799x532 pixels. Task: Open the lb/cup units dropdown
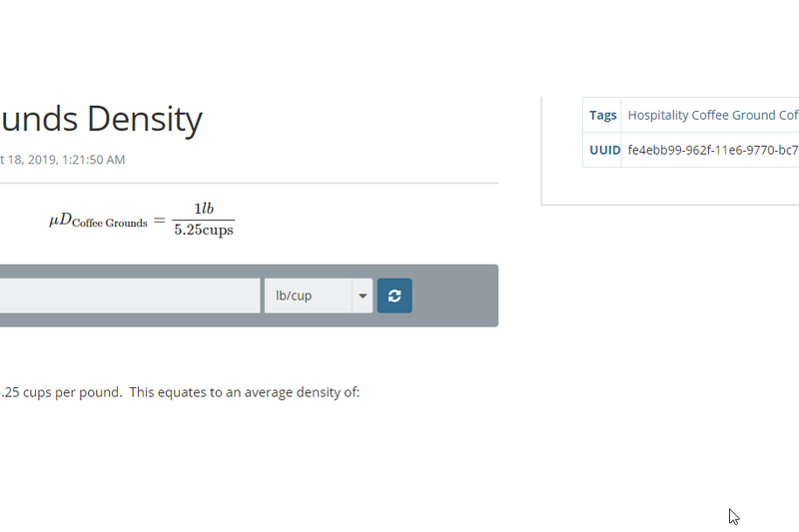[308, 295]
